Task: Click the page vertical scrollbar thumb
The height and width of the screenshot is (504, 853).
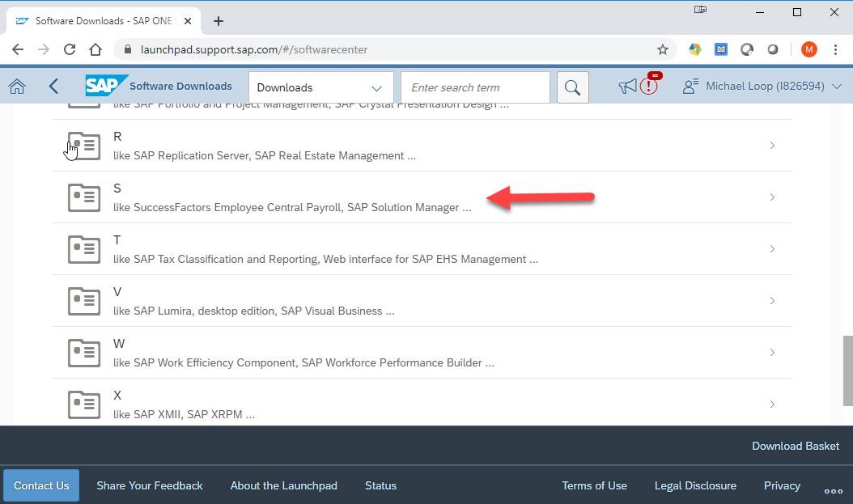Action: (x=847, y=371)
